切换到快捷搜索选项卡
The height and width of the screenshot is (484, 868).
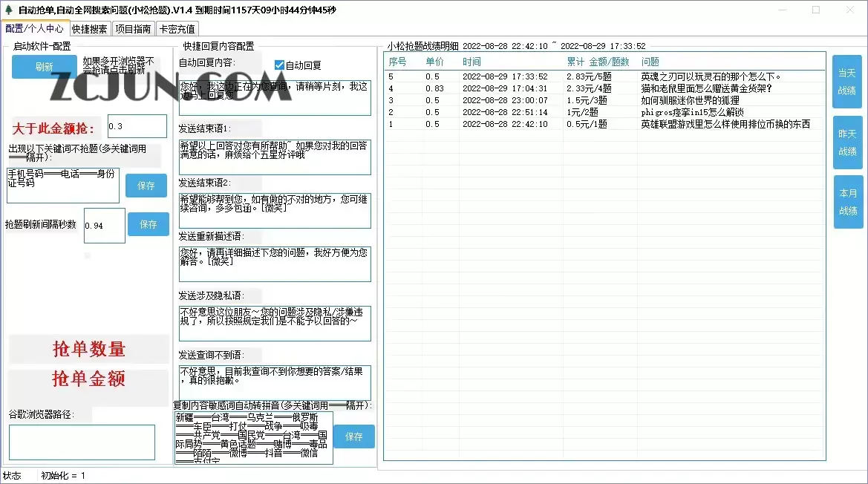(88, 28)
